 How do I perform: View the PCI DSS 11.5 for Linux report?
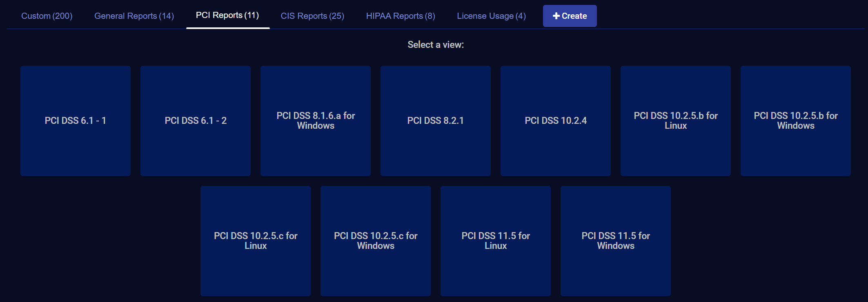pyautogui.click(x=496, y=241)
